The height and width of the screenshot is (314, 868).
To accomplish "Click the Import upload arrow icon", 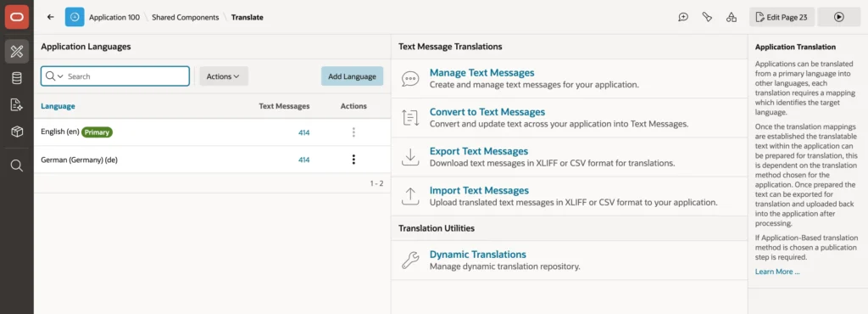I will [410, 196].
